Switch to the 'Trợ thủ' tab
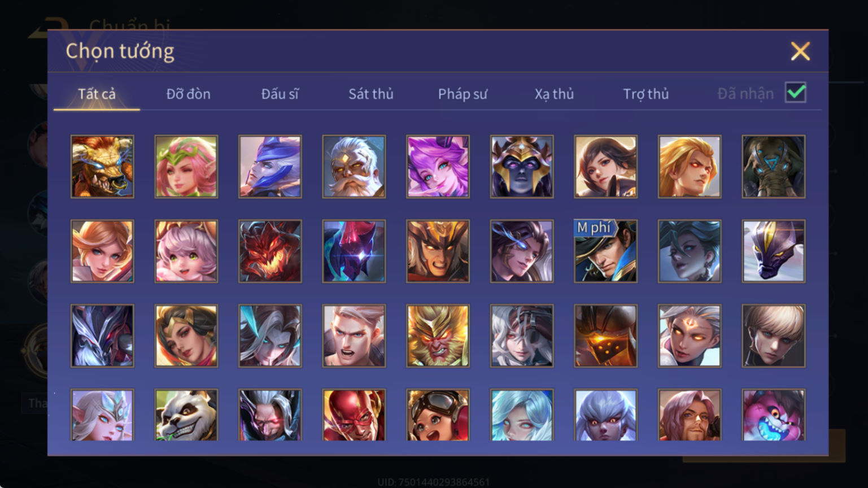This screenshot has height=488, width=868. click(645, 94)
